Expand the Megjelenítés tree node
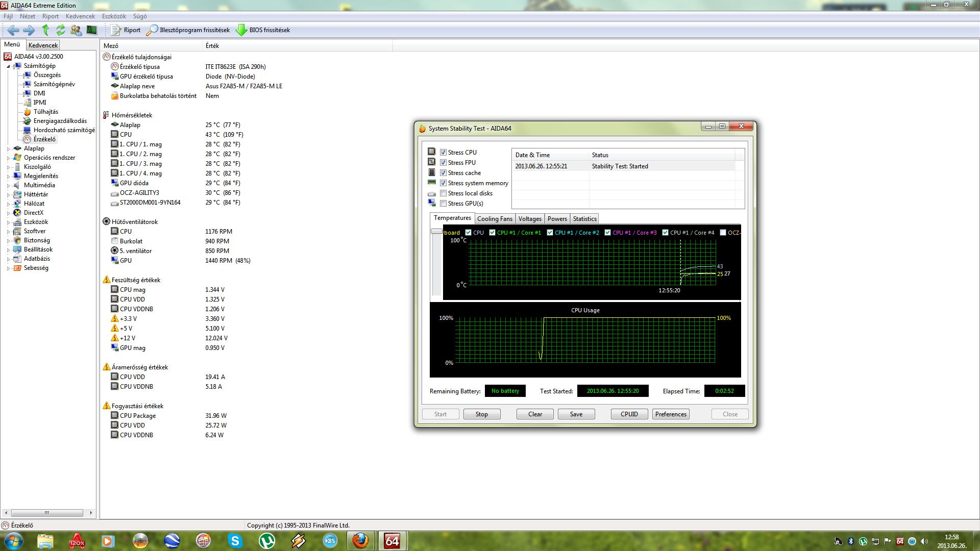 point(8,177)
